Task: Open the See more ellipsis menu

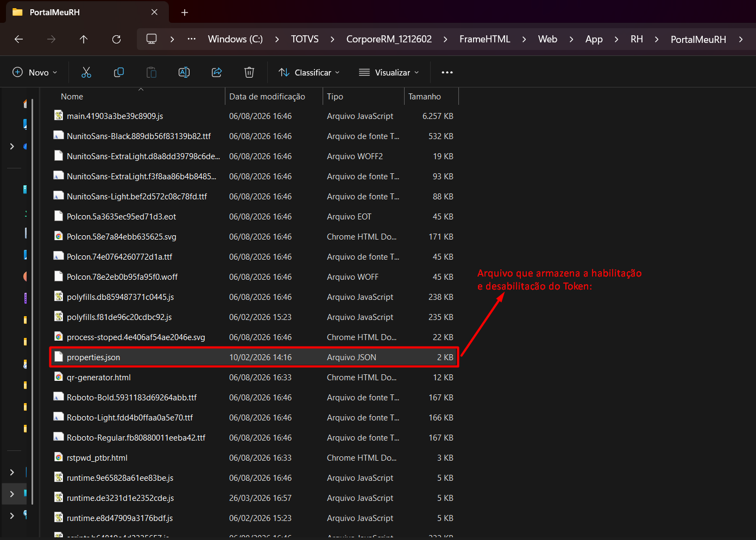Action: [x=447, y=72]
